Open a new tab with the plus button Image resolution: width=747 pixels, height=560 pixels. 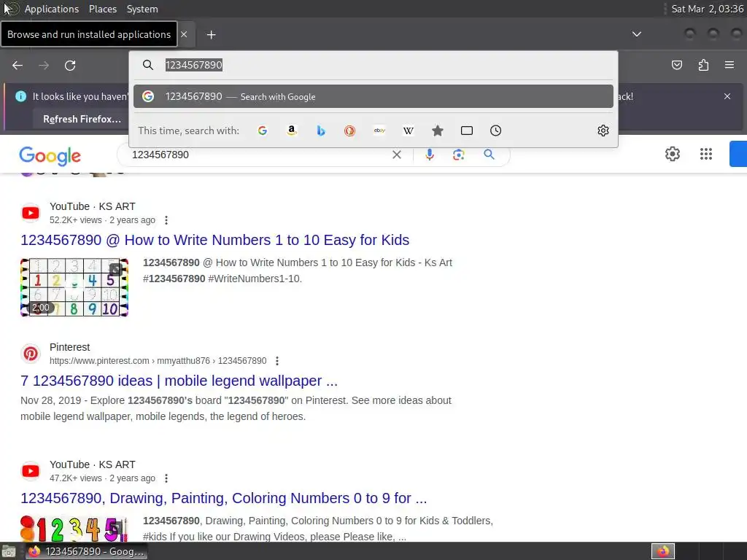[211, 35]
